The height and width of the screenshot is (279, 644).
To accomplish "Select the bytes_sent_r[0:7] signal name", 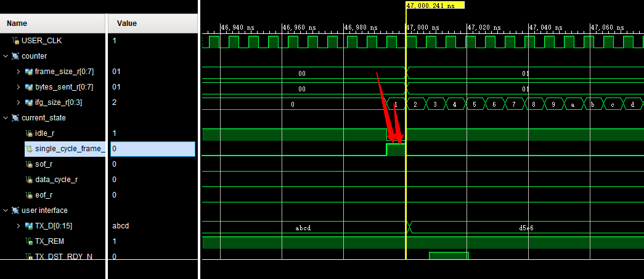I will tap(65, 87).
